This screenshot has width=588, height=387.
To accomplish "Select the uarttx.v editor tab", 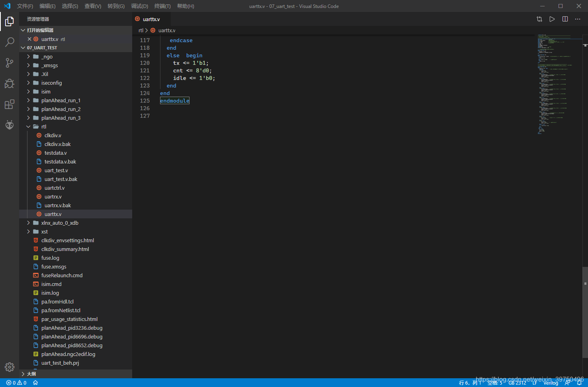I will pos(151,19).
